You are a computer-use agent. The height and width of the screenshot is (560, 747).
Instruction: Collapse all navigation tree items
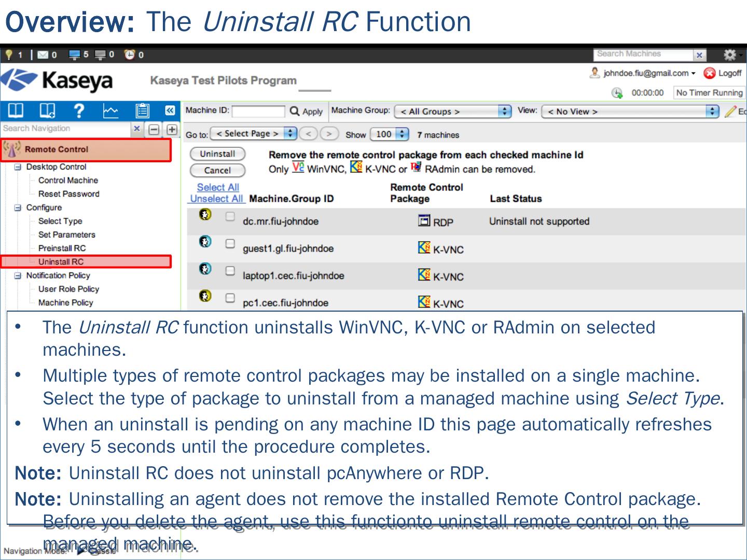(154, 129)
